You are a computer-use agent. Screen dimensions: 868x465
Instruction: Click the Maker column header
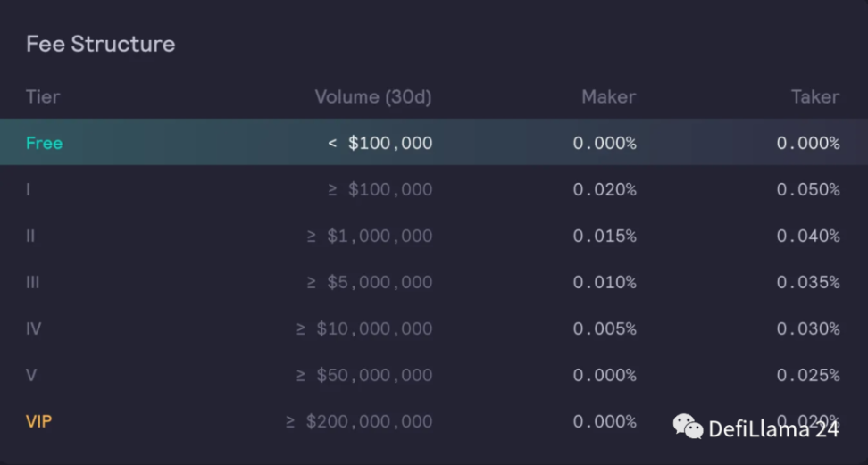[x=609, y=96]
